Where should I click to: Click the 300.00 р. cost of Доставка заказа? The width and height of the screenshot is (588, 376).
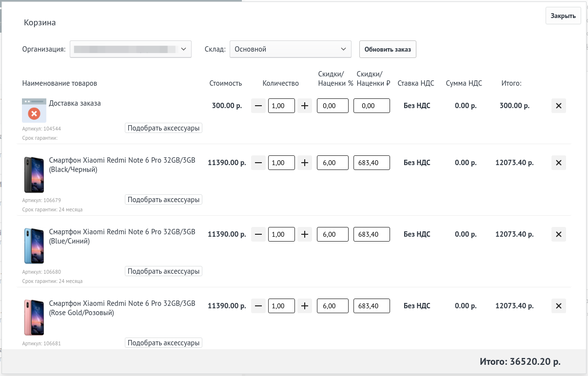[227, 106]
